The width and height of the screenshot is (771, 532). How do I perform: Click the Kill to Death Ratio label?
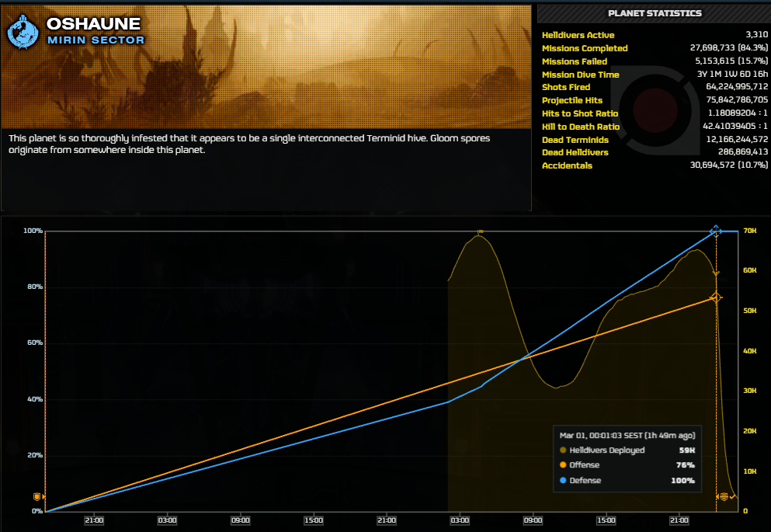[x=581, y=127]
